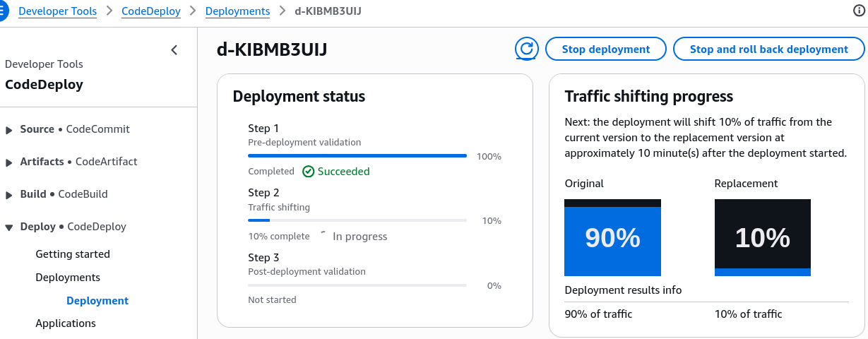Screen dimensions: 868x339
Task: Open Getting started in the sidebar
Action: click(x=73, y=254)
